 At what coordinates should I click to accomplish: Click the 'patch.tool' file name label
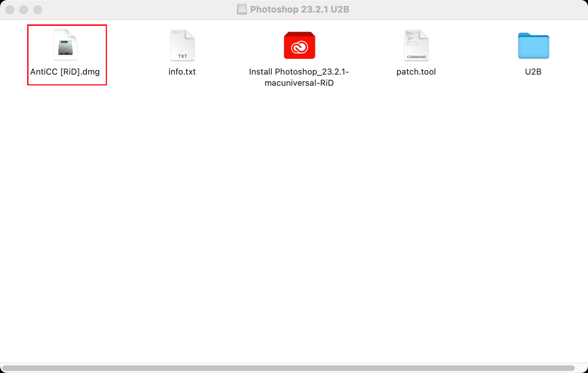(416, 72)
